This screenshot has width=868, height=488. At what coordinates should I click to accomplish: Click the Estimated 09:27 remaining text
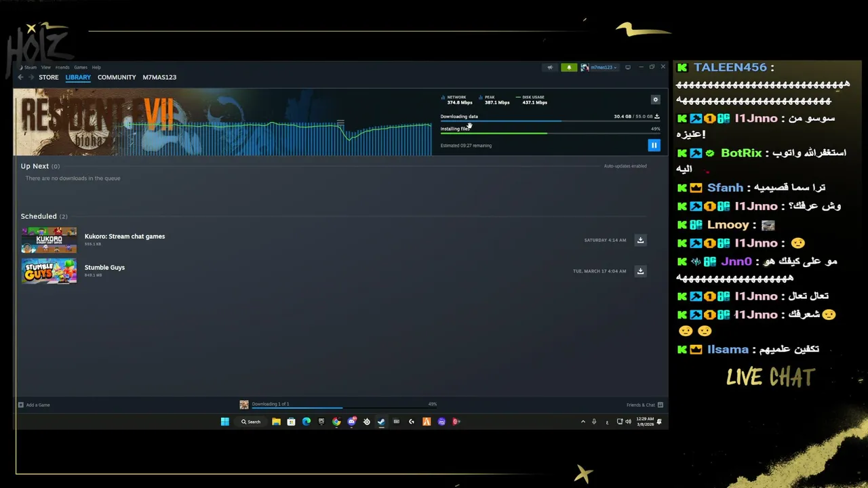pyautogui.click(x=466, y=146)
